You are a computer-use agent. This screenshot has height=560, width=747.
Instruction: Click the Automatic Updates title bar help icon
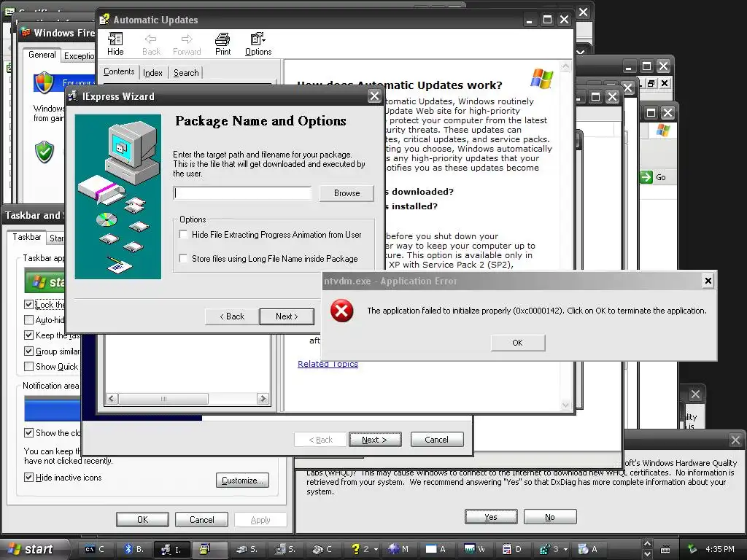point(104,20)
